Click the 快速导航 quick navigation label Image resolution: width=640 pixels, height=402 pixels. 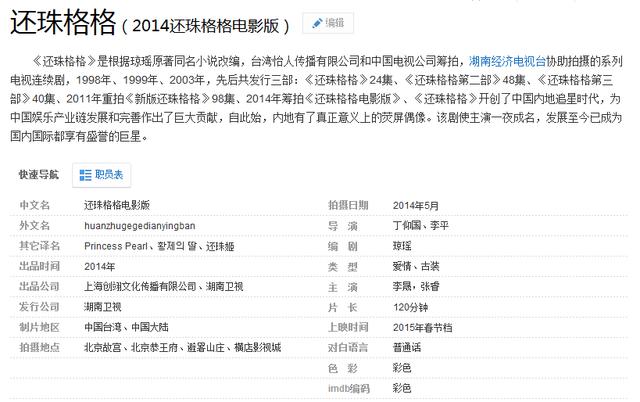pyautogui.click(x=38, y=174)
